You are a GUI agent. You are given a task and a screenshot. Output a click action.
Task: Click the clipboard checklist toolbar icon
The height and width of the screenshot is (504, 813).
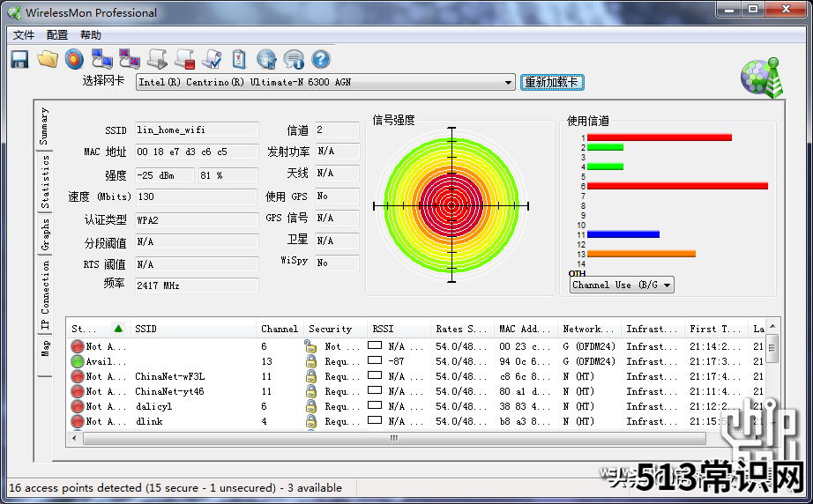pos(239,60)
